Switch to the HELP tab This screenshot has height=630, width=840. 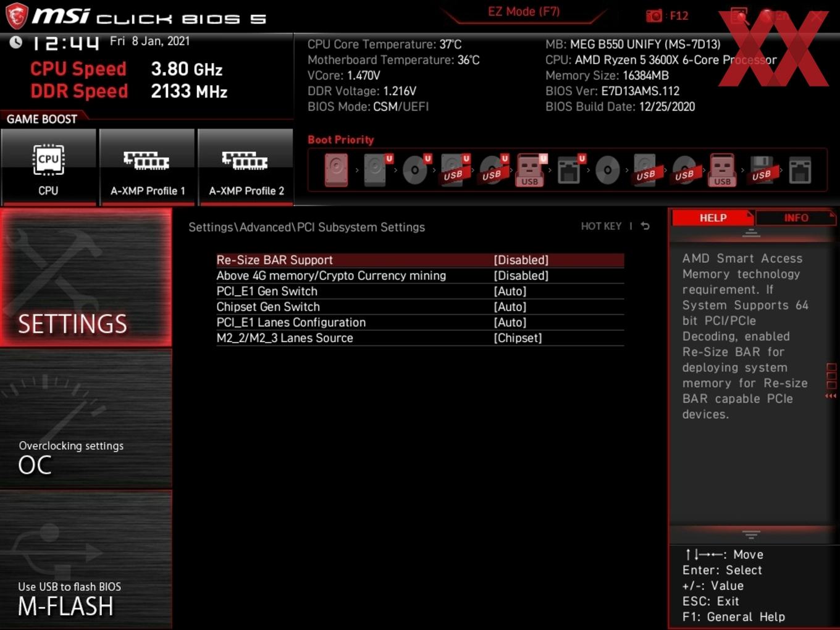(713, 218)
